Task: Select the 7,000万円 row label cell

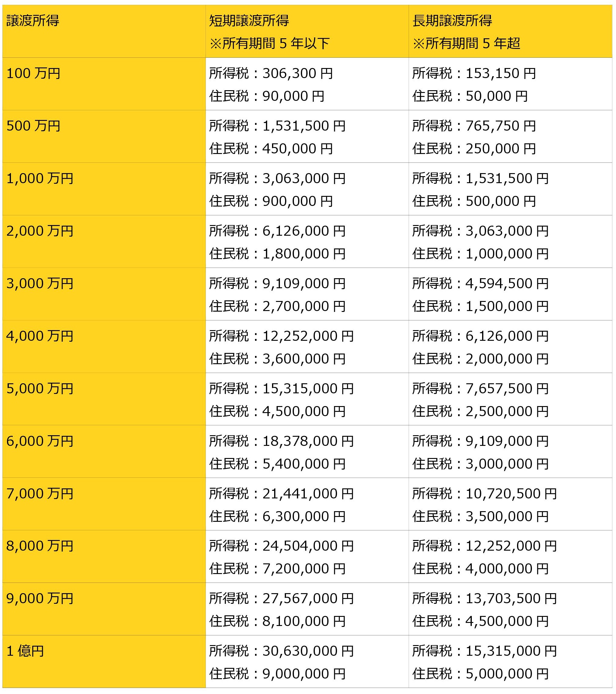Action: [40, 494]
